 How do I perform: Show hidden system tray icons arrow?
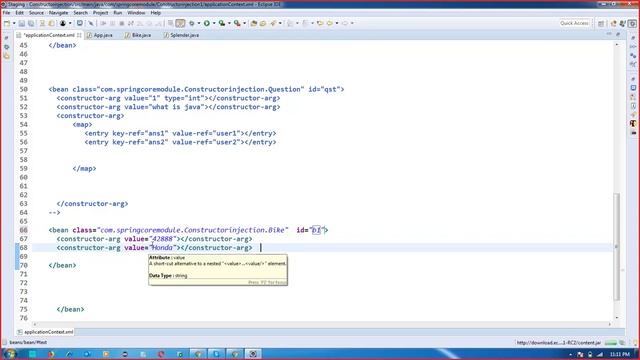[x=570, y=355]
